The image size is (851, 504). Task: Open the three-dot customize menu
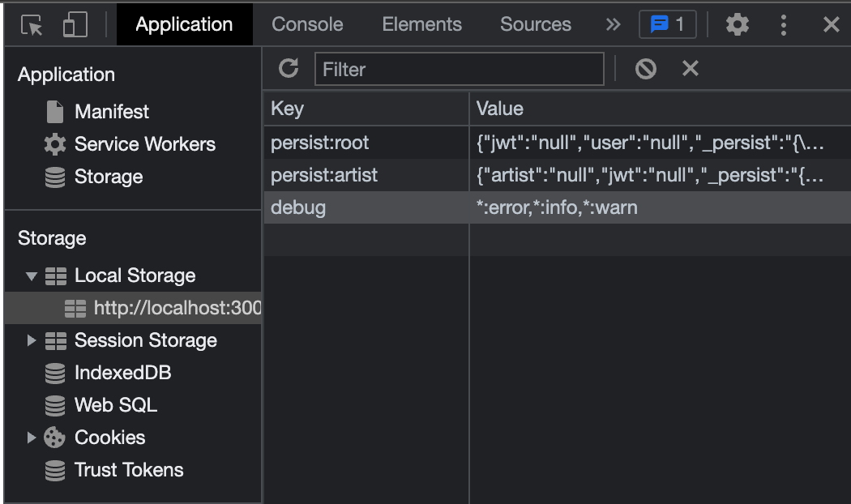pos(783,25)
